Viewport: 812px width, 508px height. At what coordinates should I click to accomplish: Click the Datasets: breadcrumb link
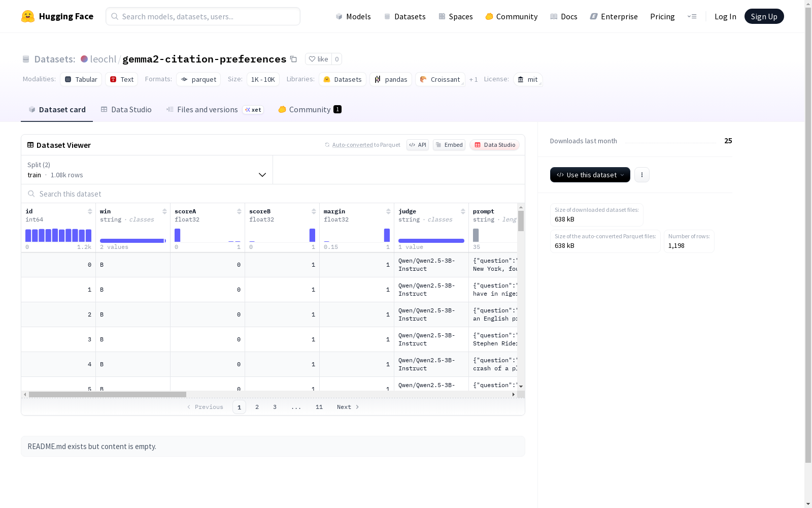tap(55, 59)
